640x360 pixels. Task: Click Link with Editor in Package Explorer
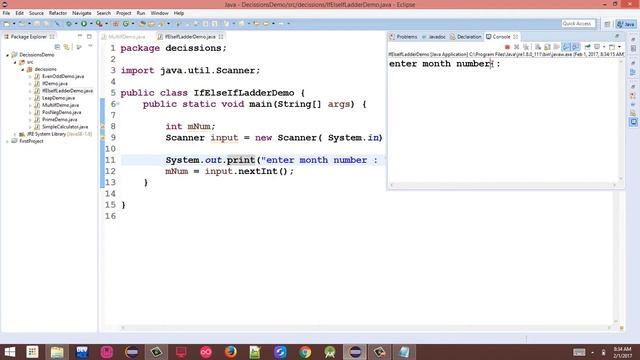[67, 47]
